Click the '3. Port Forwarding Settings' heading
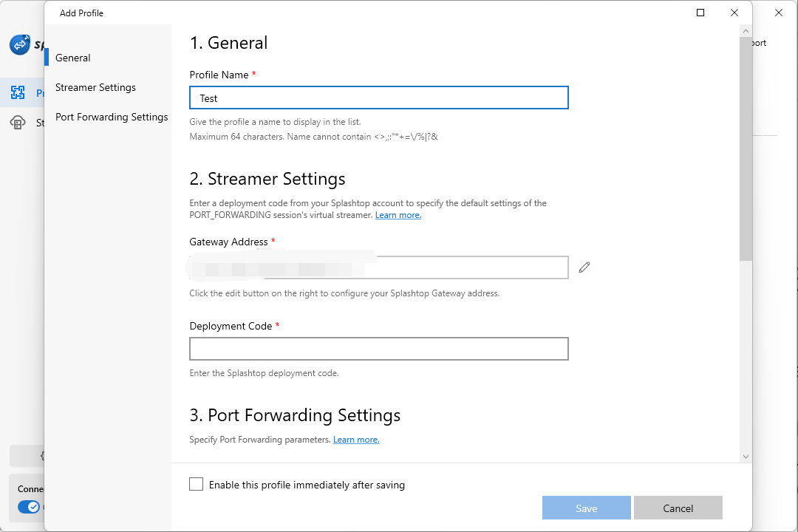The width and height of the screenshot is (798, 532). (x=295, y=415)
